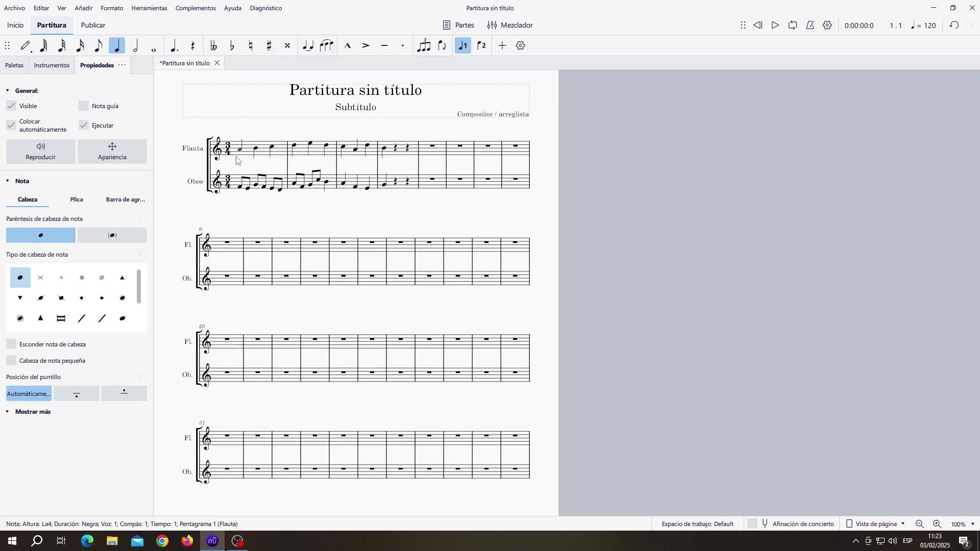Open the Mezclador panel
The image size is (980, 551).
pos(510,25)
